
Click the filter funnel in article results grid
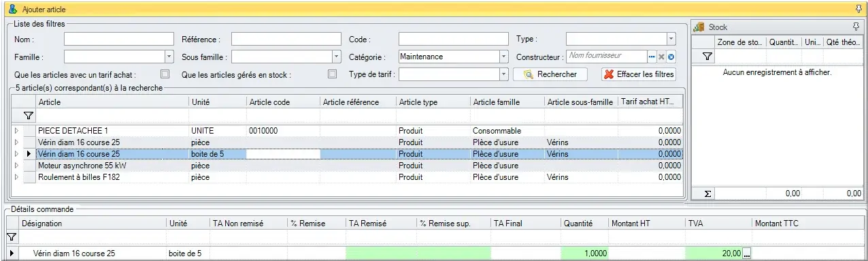(29, 117)
